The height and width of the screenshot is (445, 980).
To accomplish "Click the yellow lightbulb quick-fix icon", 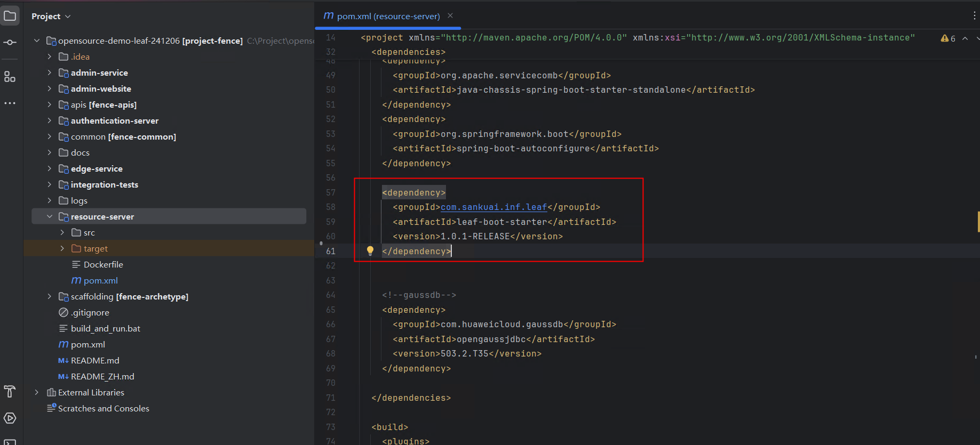I will [x=370, y=250].
